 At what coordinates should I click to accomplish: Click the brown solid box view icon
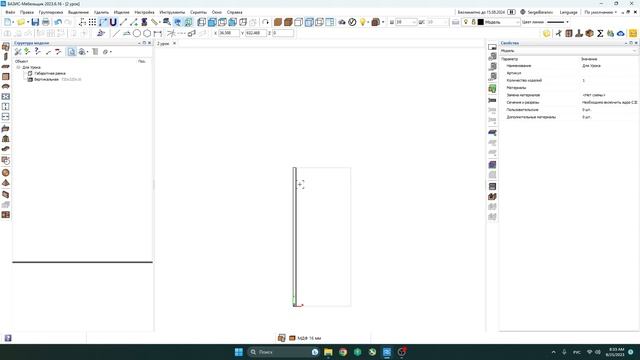pos(278,22)
